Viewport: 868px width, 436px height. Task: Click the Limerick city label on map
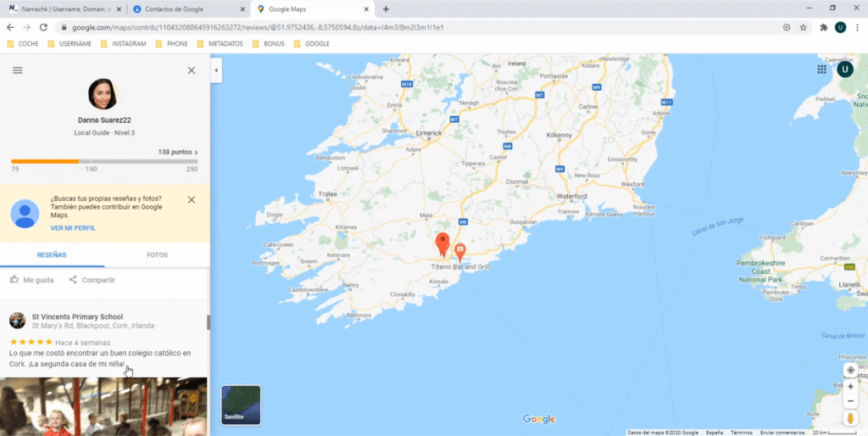coord(430,133)
